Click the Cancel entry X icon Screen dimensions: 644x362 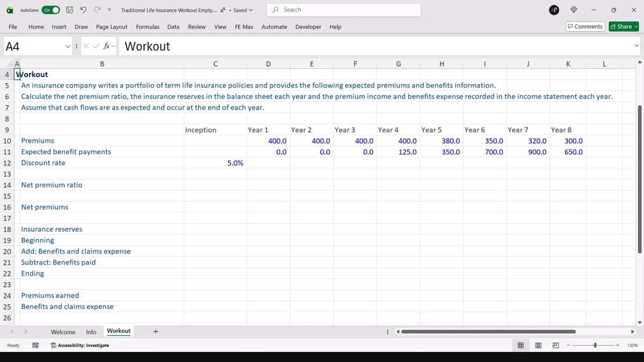pyautogui.click(x=86, y=47)
